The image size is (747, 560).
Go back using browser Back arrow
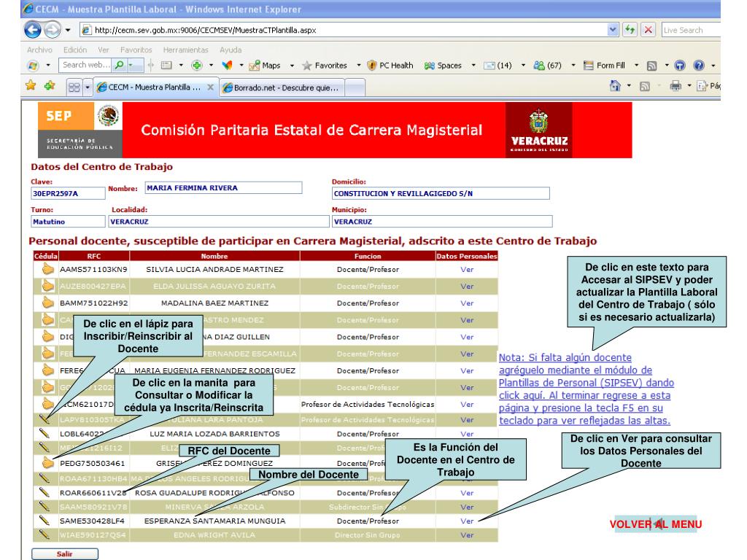pyautogui.click(x=32, y=29)
